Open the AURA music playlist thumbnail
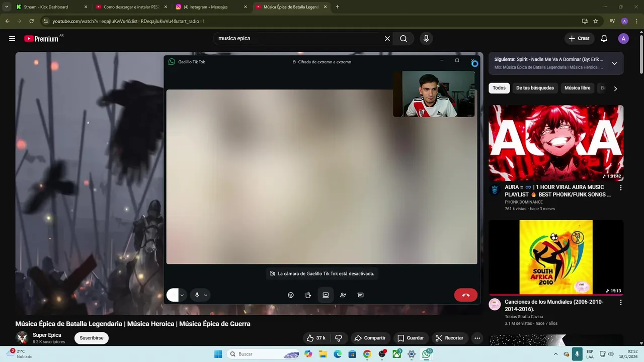The image size is (644, 362). pos(556,143)
